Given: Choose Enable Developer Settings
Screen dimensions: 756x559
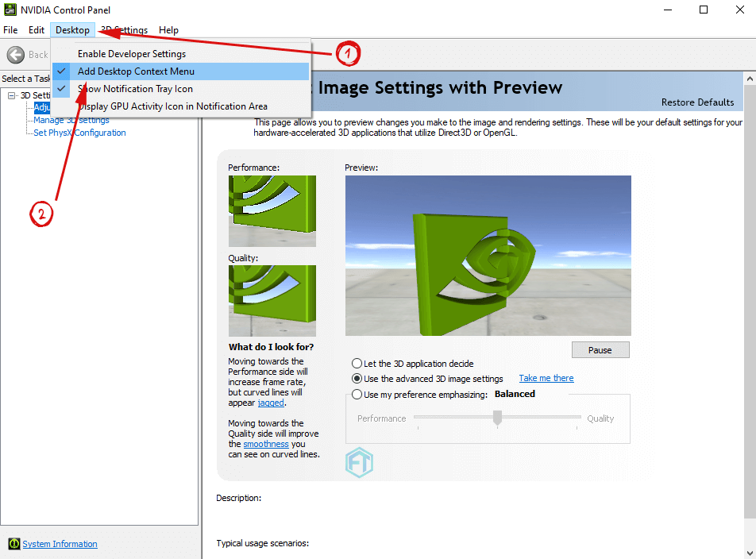Looking at the screenshot, I should click(180, 54).
